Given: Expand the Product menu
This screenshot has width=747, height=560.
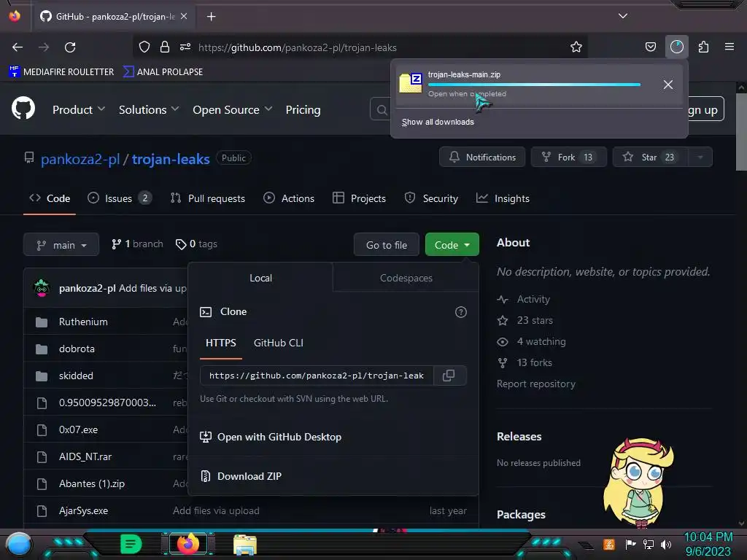Looking at the screenshot, I should pyautogui.click(x=79, y=109).
